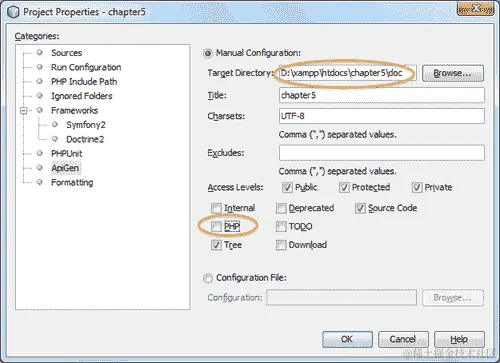
Task: Select the ApiGen category
Action: tap(65, 168)
